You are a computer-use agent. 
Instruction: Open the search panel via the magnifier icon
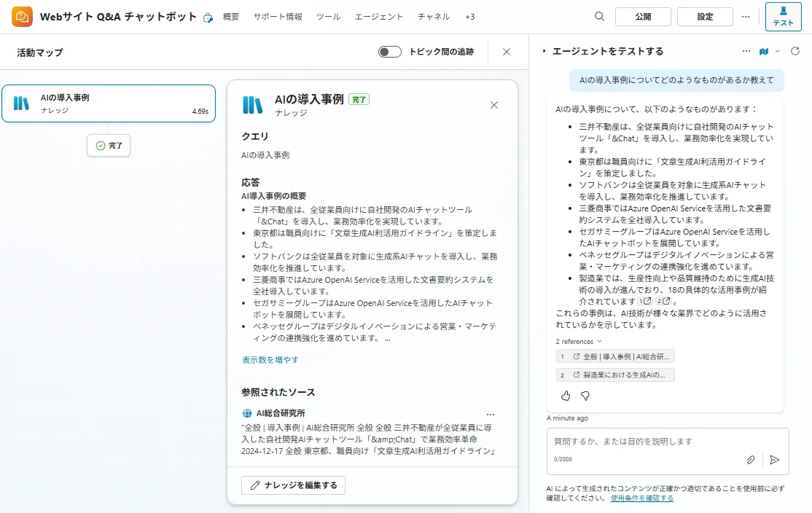click(599, 16)
